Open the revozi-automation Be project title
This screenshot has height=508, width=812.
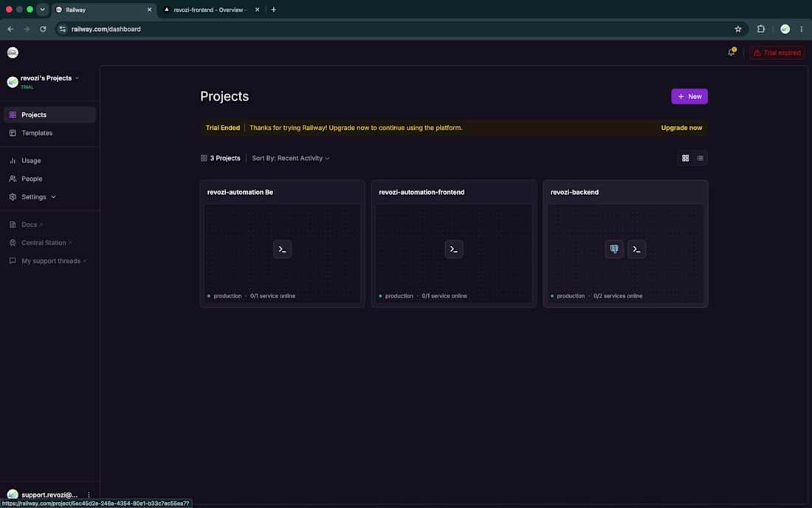point(241,192)
